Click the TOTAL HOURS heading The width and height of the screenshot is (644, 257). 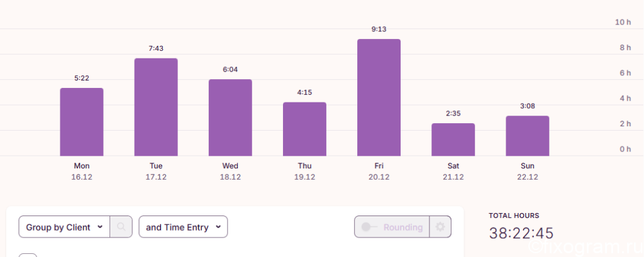click(514, 216)
